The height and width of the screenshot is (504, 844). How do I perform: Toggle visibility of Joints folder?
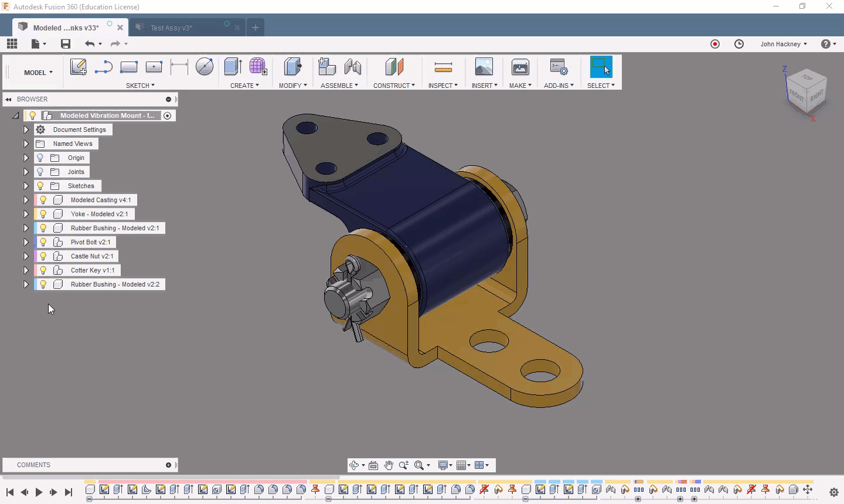40,172
